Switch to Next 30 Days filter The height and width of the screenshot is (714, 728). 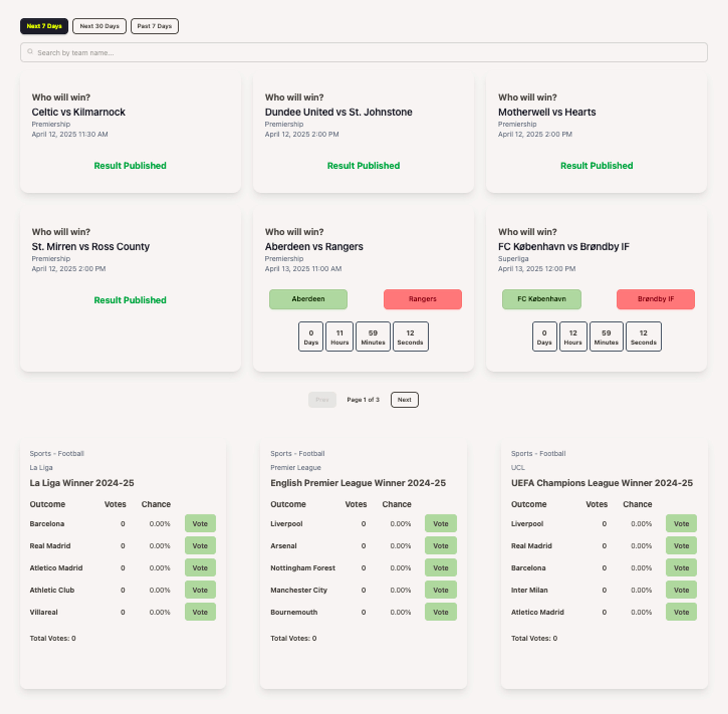(99, 26)
